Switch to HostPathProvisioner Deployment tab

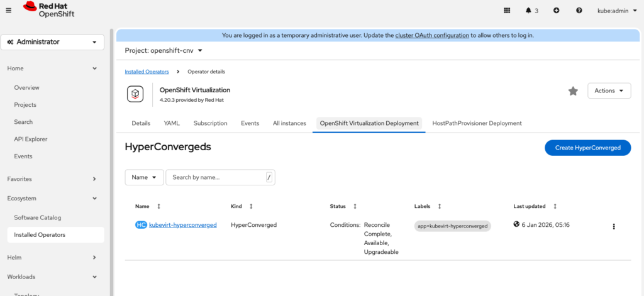coord(477,123)
